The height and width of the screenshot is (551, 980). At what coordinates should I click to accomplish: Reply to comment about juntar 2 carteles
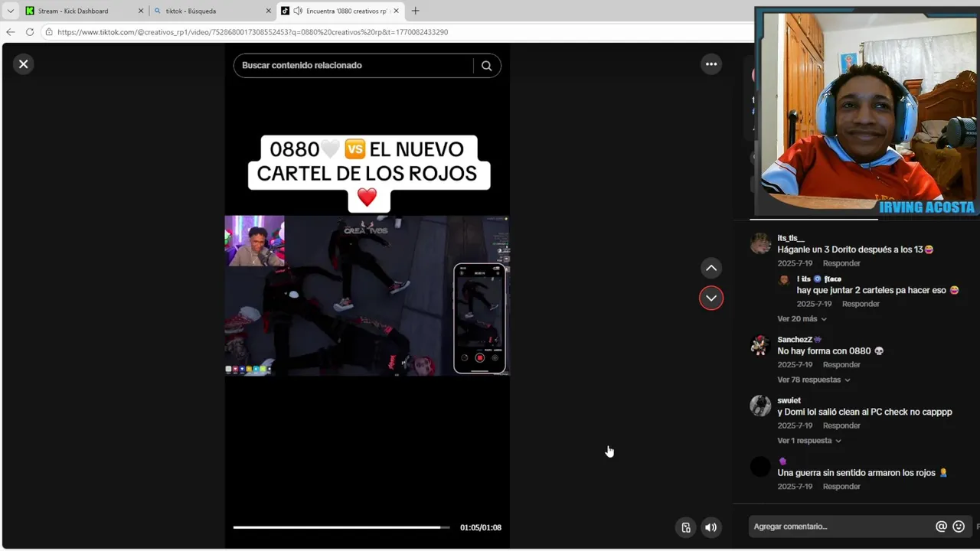[861, 304]
